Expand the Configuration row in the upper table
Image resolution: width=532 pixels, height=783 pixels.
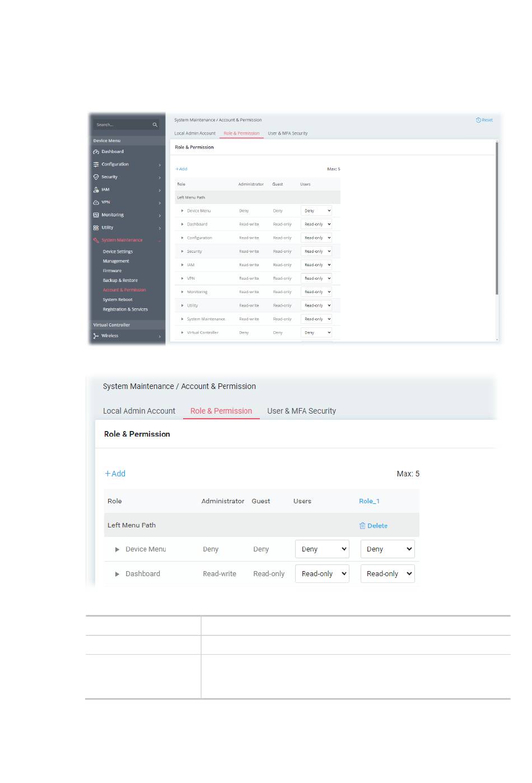pos(182,238)
